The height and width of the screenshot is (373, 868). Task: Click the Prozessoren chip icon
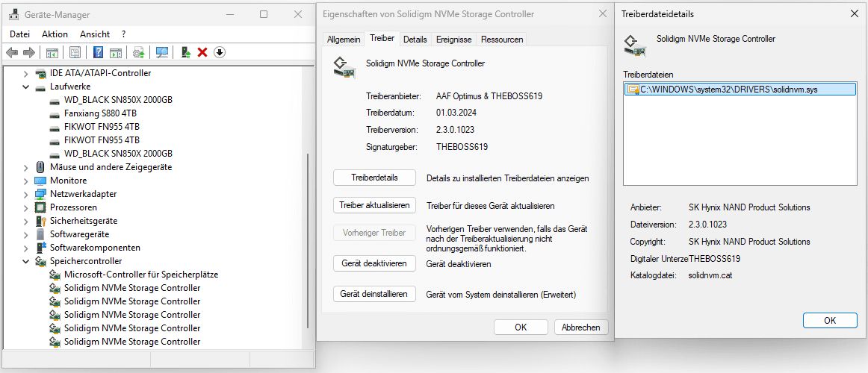coord(40,207)
